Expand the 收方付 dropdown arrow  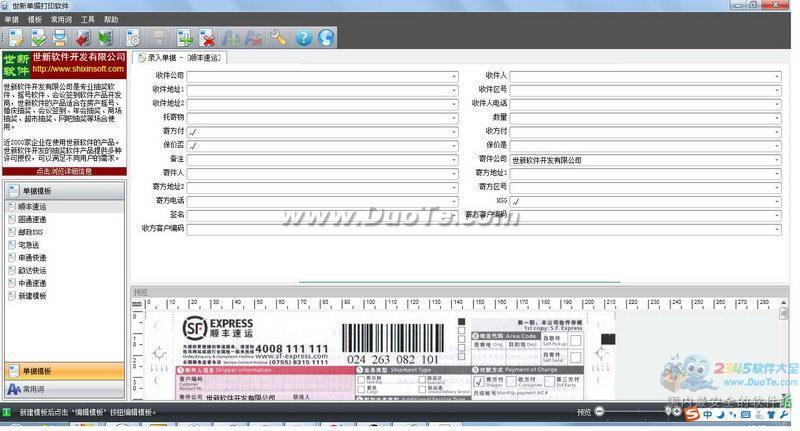point(777,132)
